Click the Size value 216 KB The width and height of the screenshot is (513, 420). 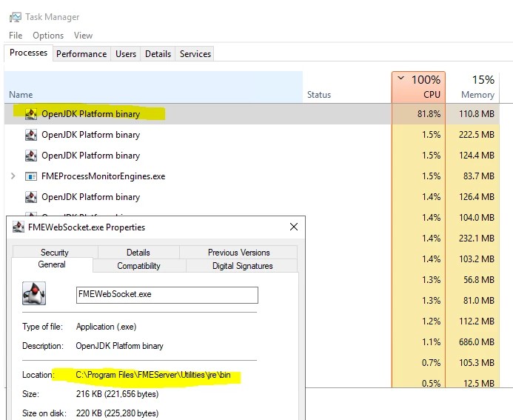coord(117,394)
